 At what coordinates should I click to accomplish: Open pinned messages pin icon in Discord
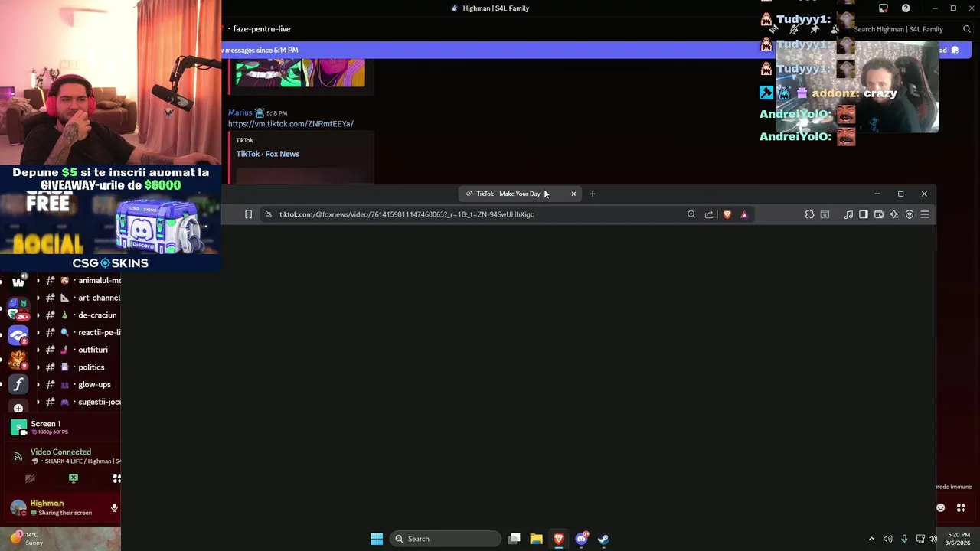coord(814,29)
